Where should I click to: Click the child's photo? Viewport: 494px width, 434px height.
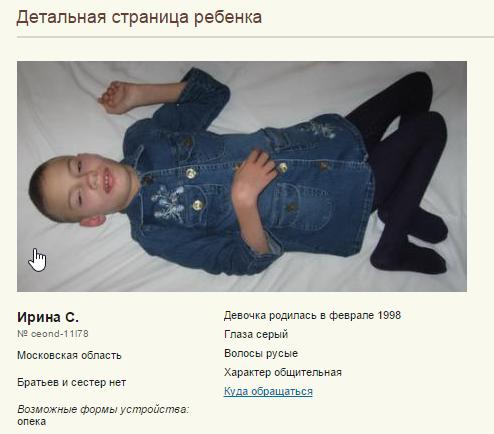tap(242, 176)
